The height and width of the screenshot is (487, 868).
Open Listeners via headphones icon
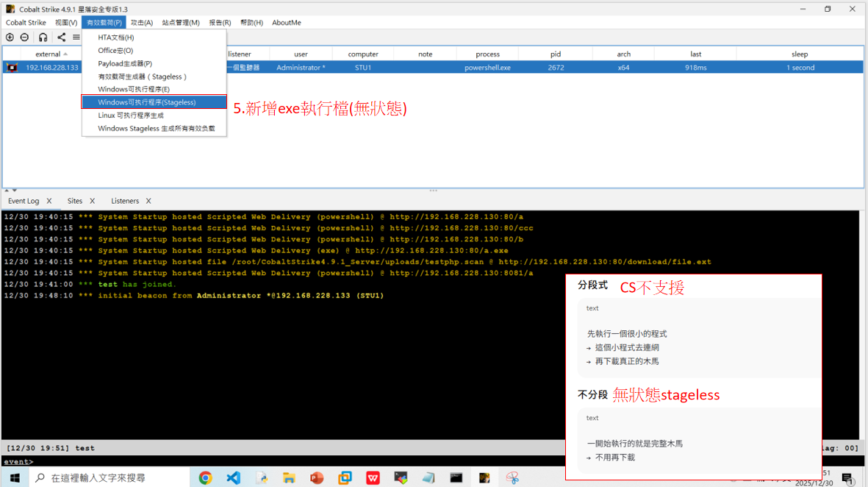point(43,37)
